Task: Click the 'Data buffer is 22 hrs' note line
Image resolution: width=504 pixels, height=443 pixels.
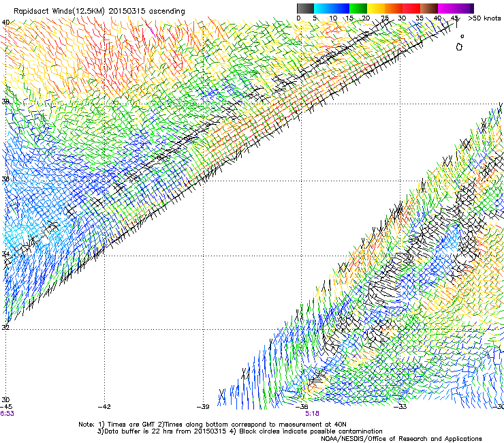Action: [240, 431]
